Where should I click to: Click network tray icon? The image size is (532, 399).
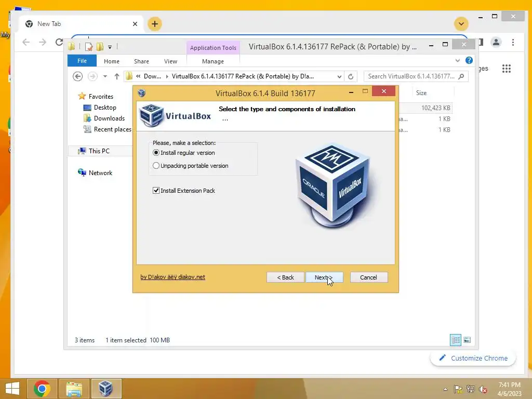(471, 389)
